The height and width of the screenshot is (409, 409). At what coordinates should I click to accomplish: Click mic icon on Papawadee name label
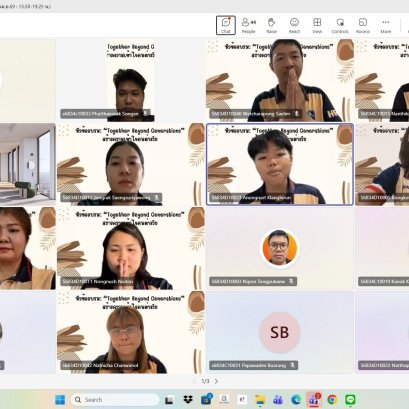pyautogui.click(x=292, y=365)
